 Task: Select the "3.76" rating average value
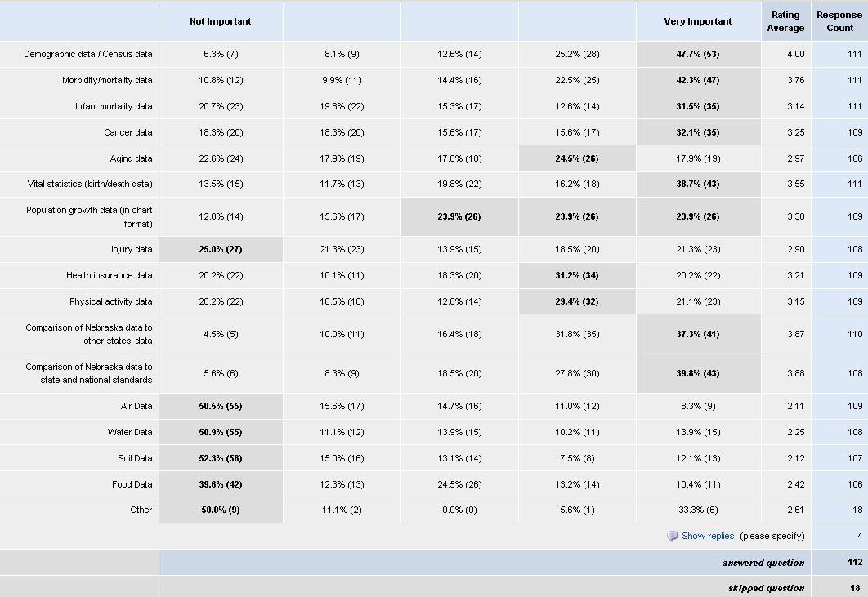pos(795,80)
